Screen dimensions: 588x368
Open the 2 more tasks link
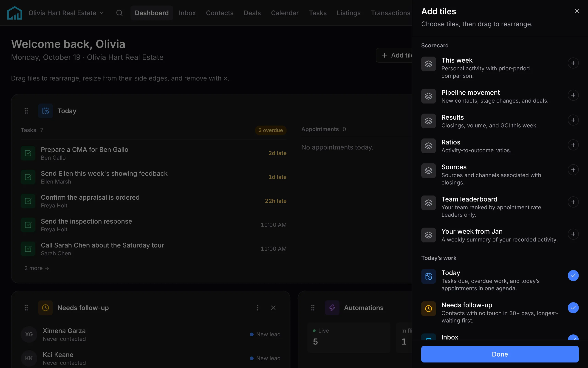[37, 268]
